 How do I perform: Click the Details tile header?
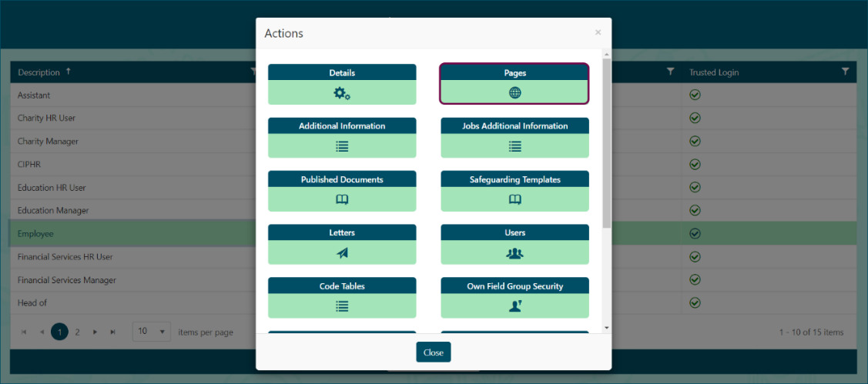[342, 72]
